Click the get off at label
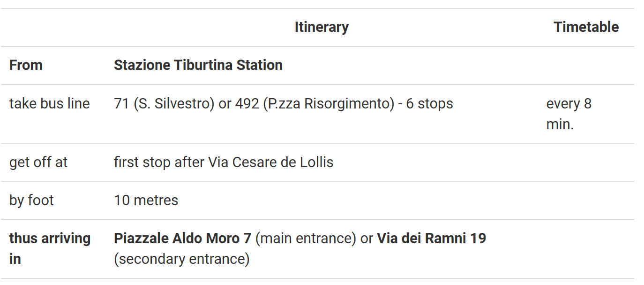 click(x=38, y=162)
